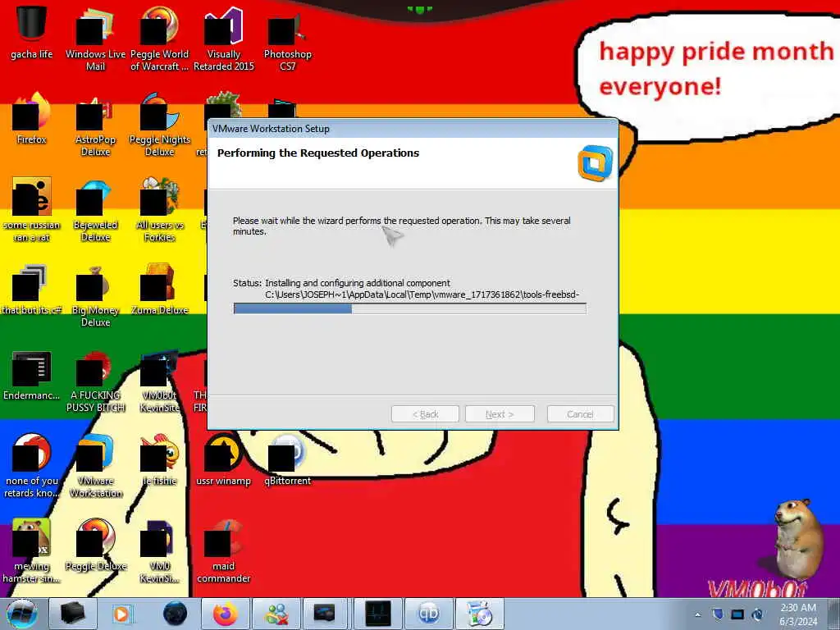The image size is (840, 630).
Task: Select the Zuma Deluxe desktop icon
Action: click(x=160, y=289)
